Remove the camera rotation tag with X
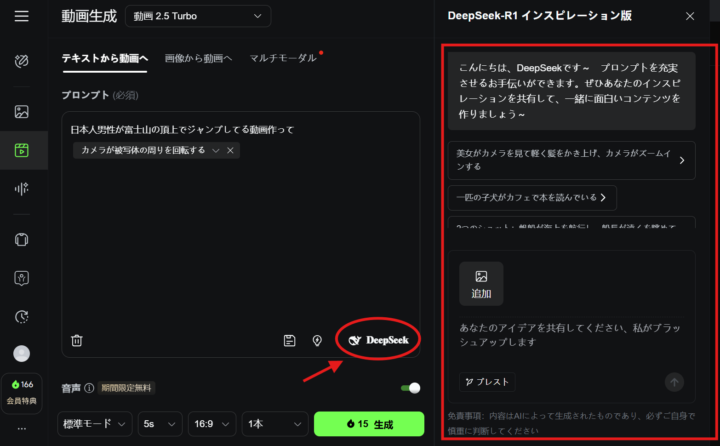The height and width of the screenshot is (446, 720). point(230,150)
